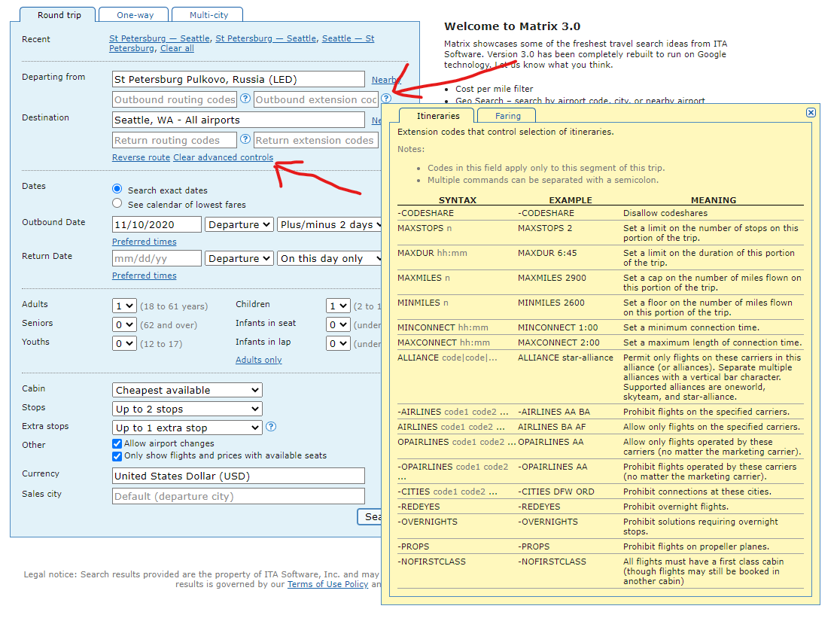Click Return routing codes field
Viewport: 840px width, 621px height.
[x=175, y=140]
